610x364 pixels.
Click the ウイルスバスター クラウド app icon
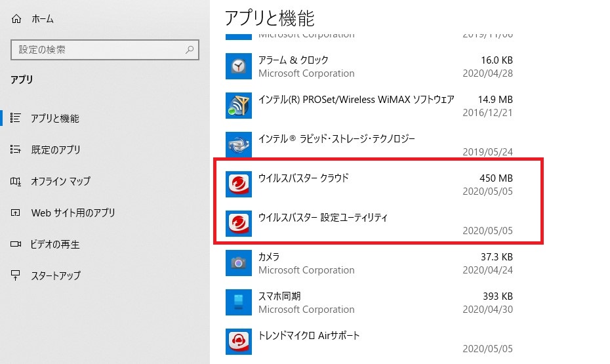239,184
